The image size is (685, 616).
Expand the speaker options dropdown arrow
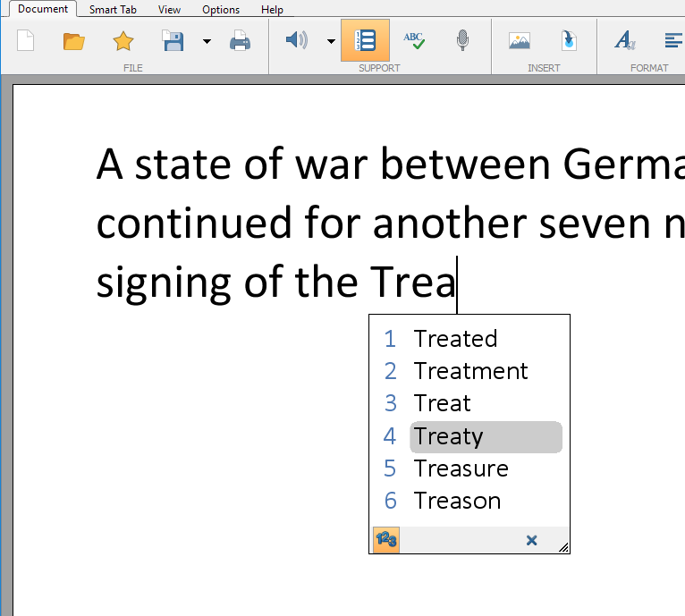coord(330,41)
